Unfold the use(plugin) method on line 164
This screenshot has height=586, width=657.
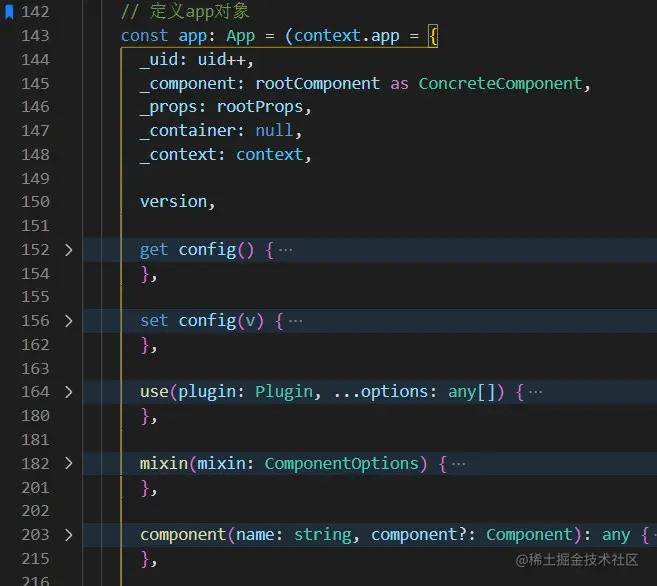click(69, 392)
